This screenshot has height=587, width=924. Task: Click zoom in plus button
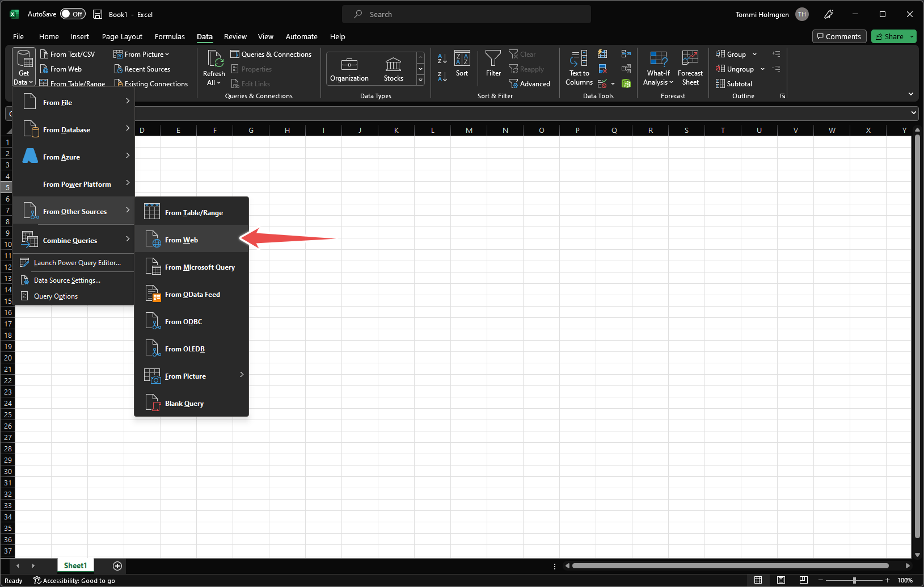click(x=888, y=580)
